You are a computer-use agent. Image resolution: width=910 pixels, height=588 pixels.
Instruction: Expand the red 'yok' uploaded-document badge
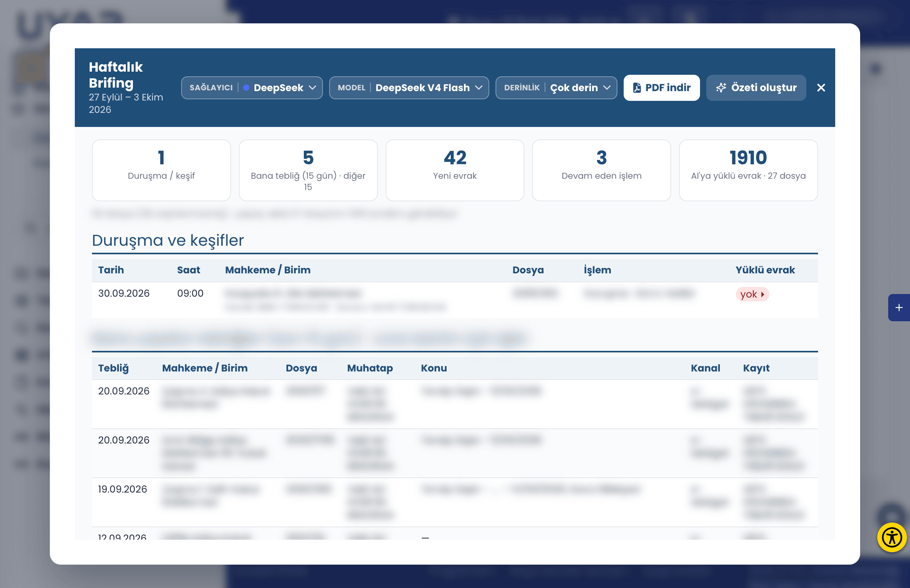[x=752, y=294]
